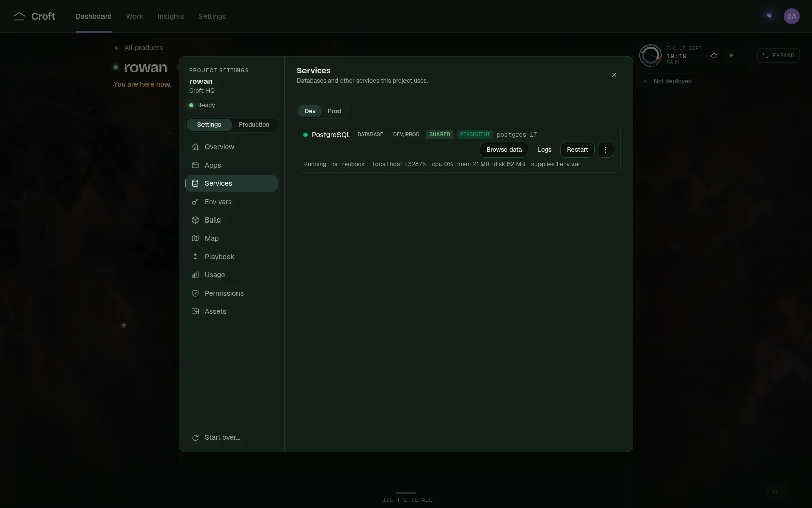Click the cloud weather icon
Screen dimensions: 812x508
[714, 55]
